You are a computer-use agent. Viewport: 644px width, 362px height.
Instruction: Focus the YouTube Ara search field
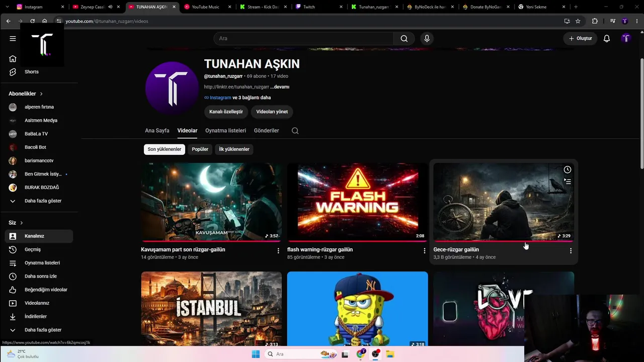(x=304, y=38)
